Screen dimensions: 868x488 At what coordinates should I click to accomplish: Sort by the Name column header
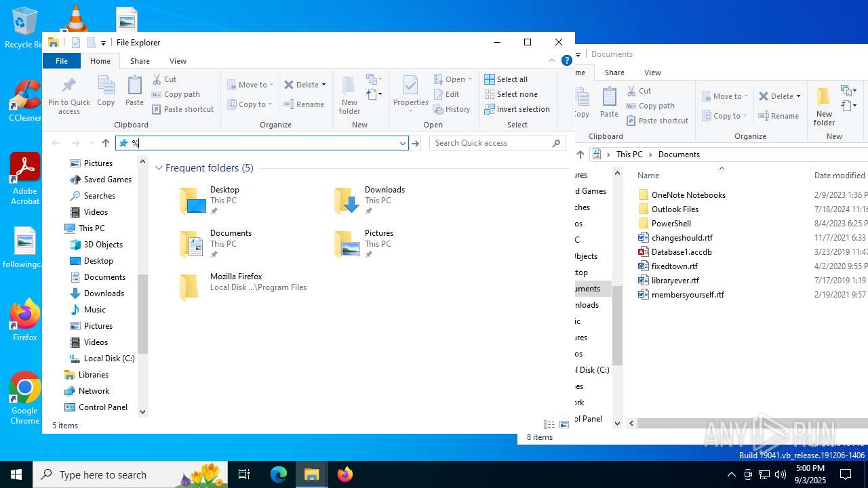648,176
